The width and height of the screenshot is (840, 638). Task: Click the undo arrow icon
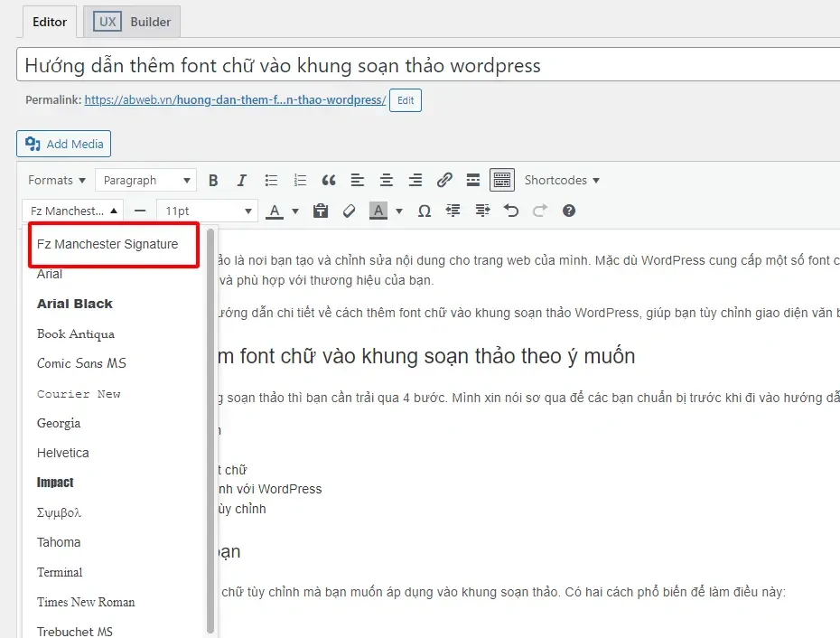510,211
